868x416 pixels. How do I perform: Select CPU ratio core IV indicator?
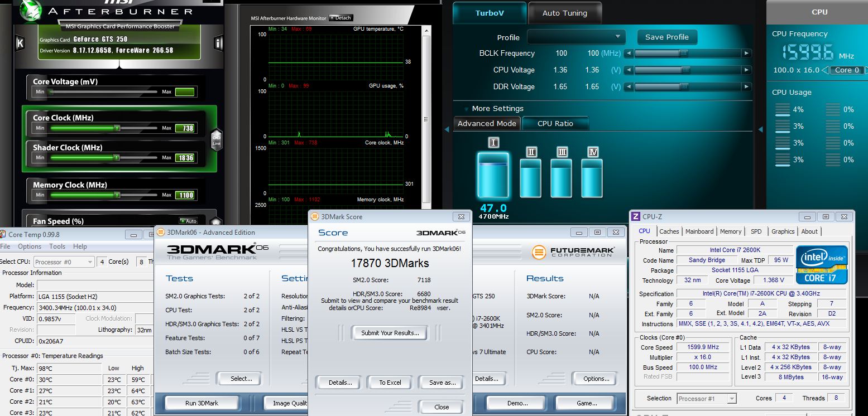[x=592, y=152]
